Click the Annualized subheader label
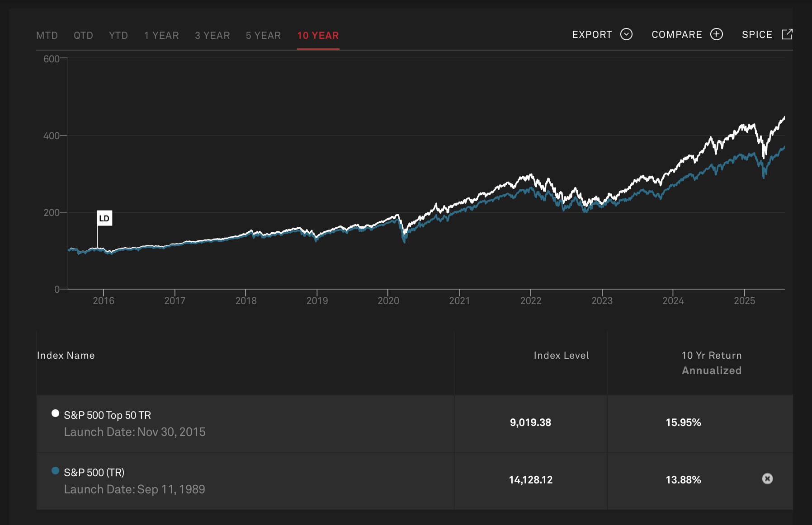The image size is (812, 525). tap(712, 370)
